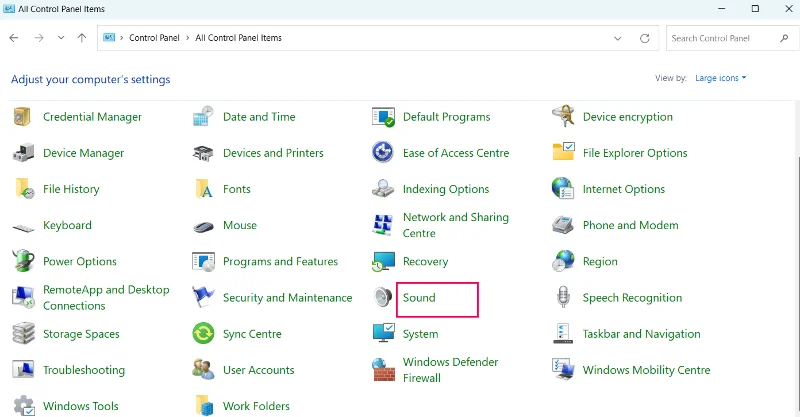Screen dimensions: 800x417
Task: Open the System monitor icon
Action: coord(384,333)
